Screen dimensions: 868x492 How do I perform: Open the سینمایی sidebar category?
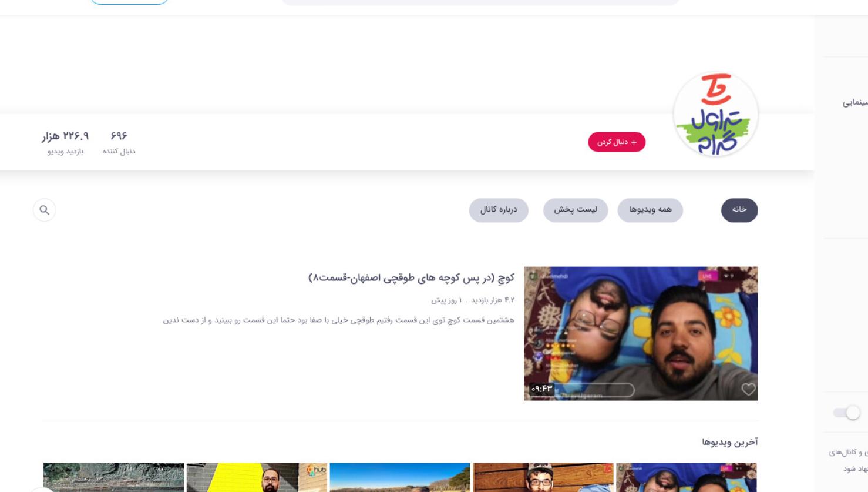(855, 103)
